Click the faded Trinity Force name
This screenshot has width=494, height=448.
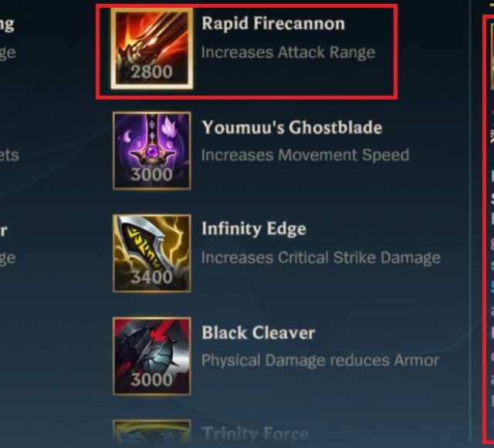255,434
